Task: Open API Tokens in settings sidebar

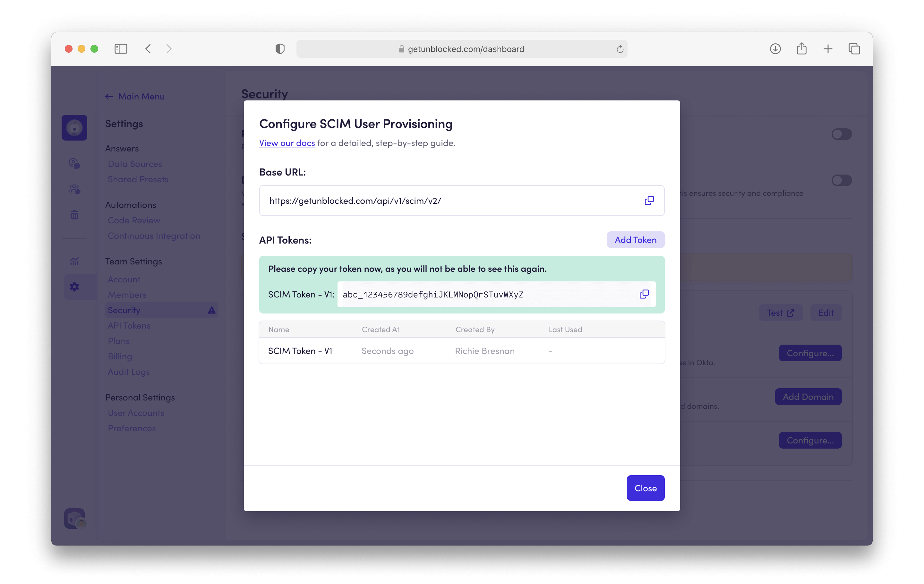Action: 129,325
